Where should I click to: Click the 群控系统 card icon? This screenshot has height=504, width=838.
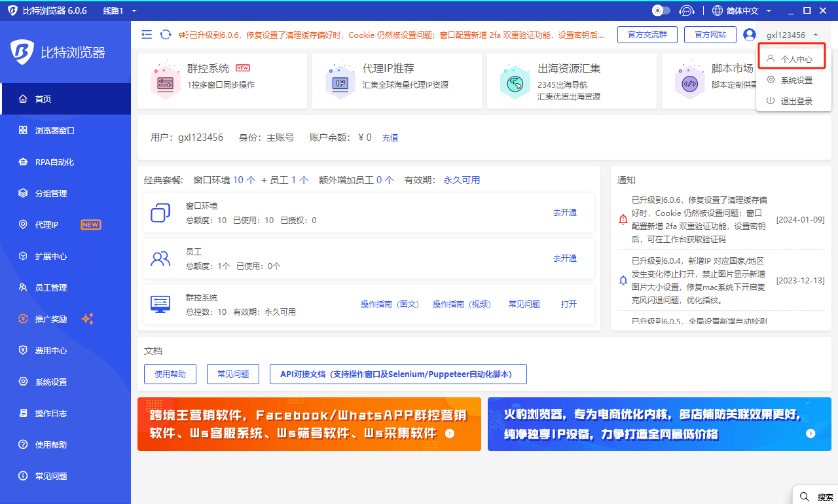click(x=166, y=81)
